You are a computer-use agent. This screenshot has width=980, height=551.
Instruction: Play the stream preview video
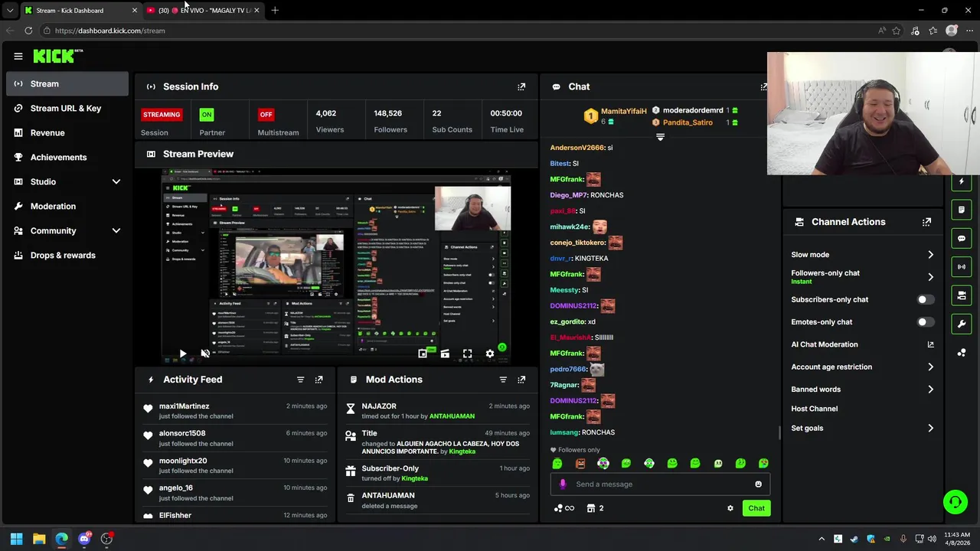182,354
